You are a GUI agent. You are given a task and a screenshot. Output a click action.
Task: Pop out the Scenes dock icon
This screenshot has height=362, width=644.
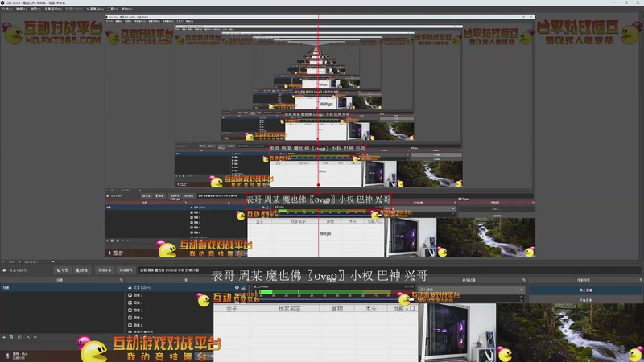(x=122, y=280)
